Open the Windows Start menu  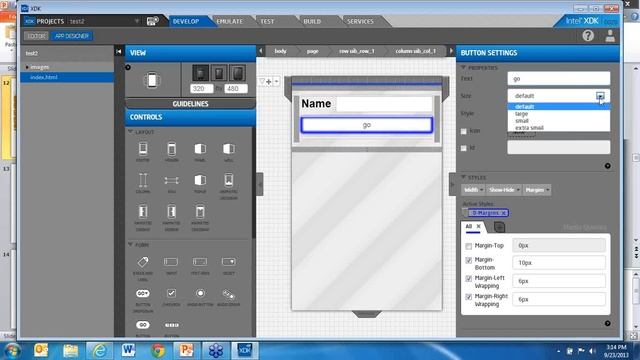coord(12,351)
